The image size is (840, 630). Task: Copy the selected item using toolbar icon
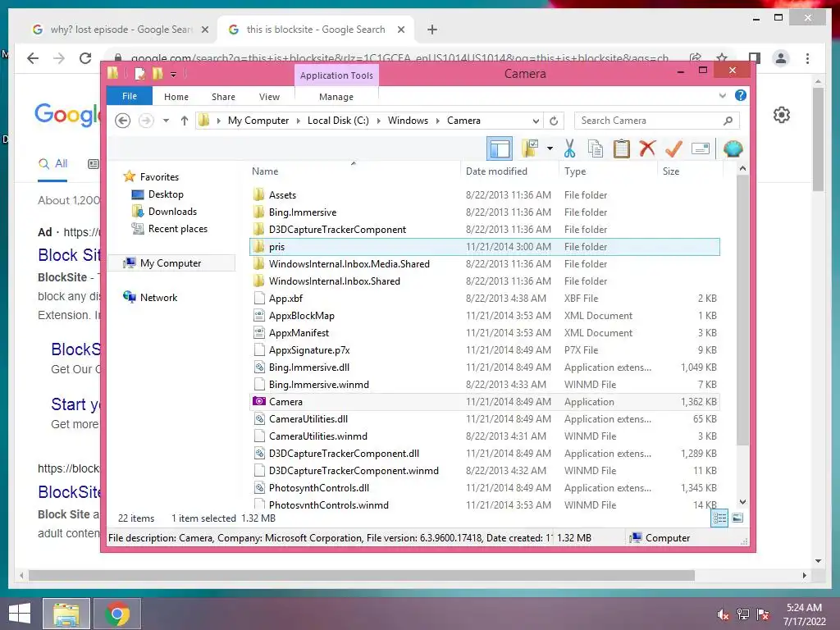pos(596,148)
